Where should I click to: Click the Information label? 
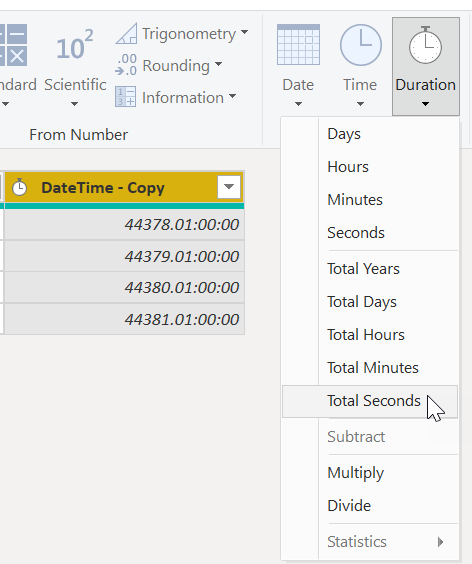(183, 97)
